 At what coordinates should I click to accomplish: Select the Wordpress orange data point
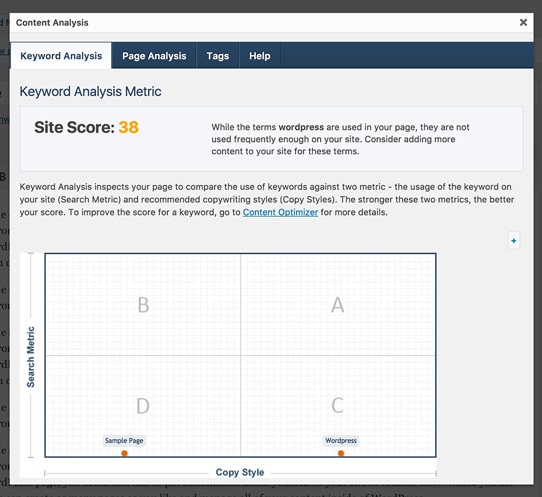(341, 453)
